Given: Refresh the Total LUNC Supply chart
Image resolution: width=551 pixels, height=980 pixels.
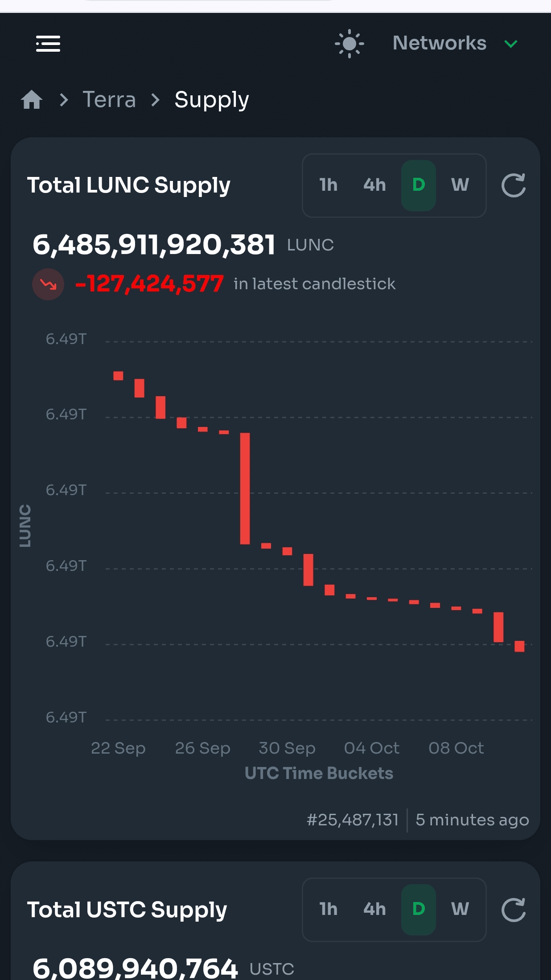Looking at the screenshot, I should coord(514,185).
